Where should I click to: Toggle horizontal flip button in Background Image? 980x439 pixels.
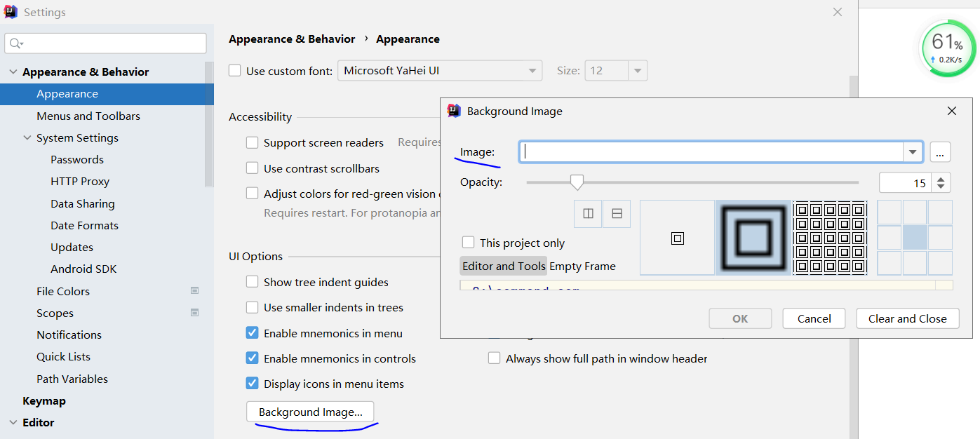click(588, 214)
